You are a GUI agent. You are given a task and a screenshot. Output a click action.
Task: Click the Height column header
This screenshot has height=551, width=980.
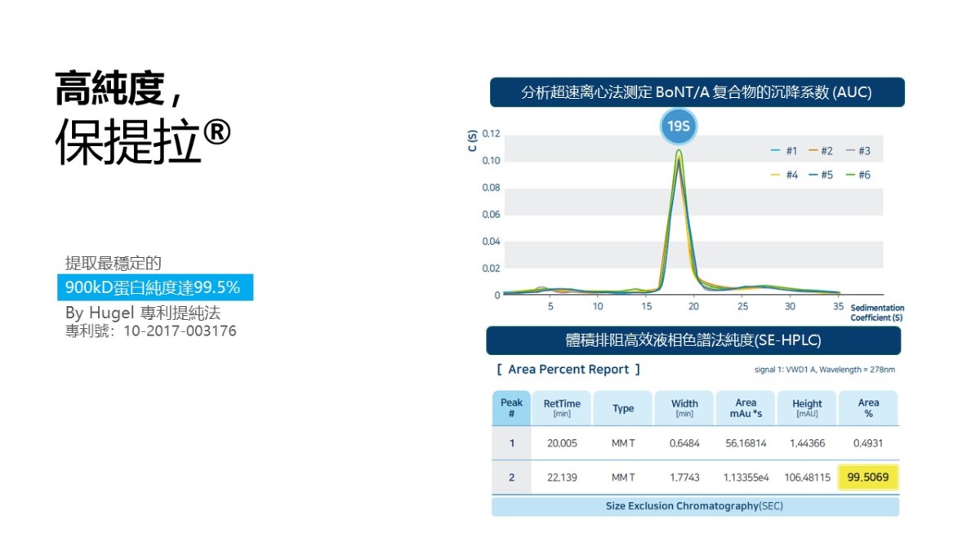click(x=807, y=408)
